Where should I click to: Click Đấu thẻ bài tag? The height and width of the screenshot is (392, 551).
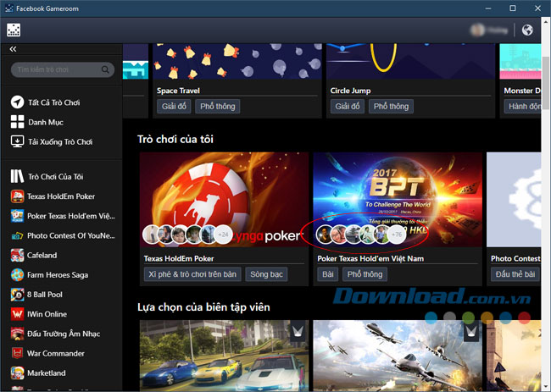(x=515, y=274)
